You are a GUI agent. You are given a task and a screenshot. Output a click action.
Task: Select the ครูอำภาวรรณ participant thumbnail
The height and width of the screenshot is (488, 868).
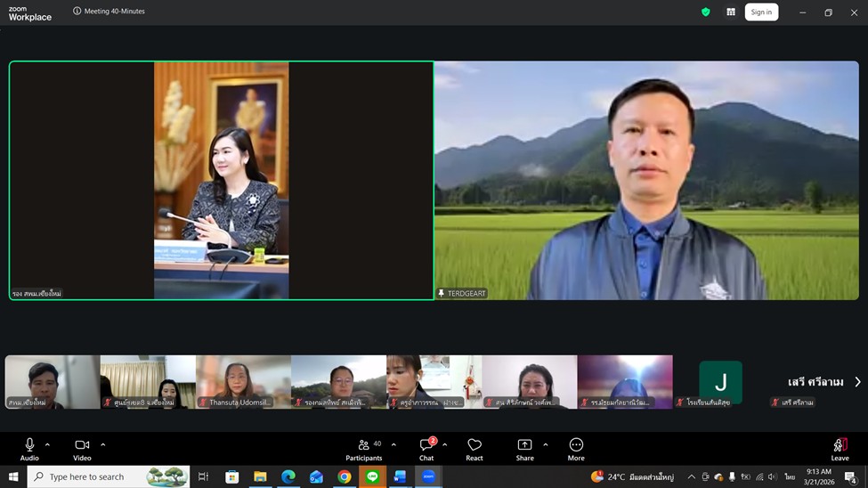[434, 382]
